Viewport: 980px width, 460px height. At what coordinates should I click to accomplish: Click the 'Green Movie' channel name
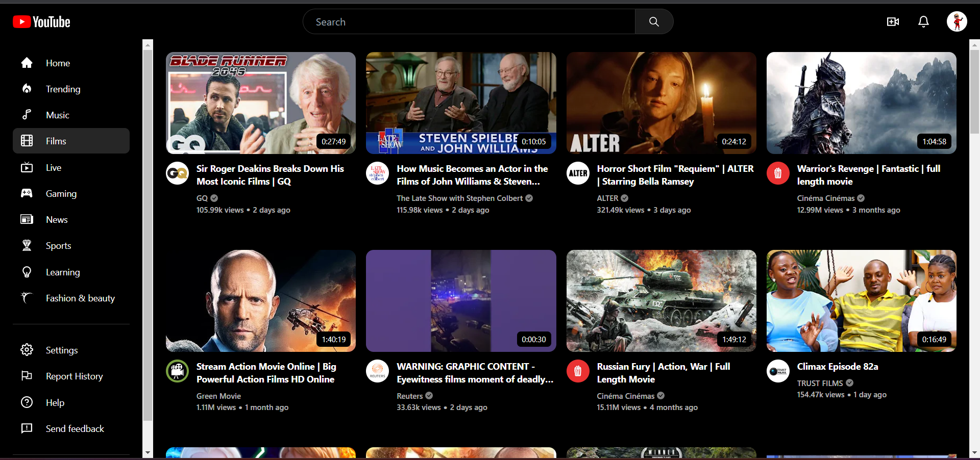coord(218,396)
